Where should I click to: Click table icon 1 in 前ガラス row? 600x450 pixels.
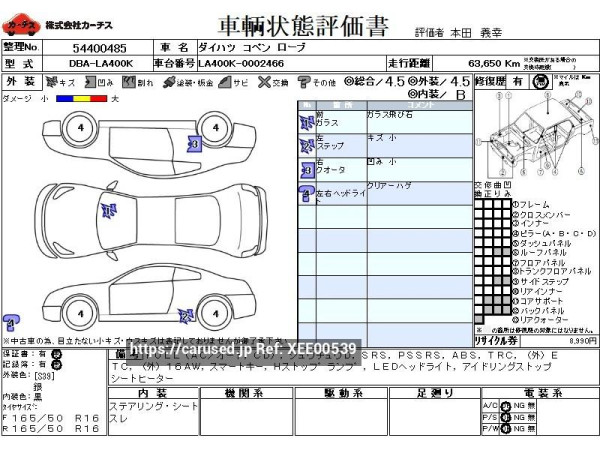[x=307, y=122]
